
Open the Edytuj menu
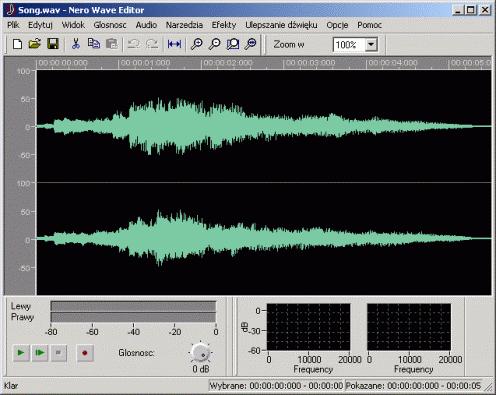click(40, 25)
